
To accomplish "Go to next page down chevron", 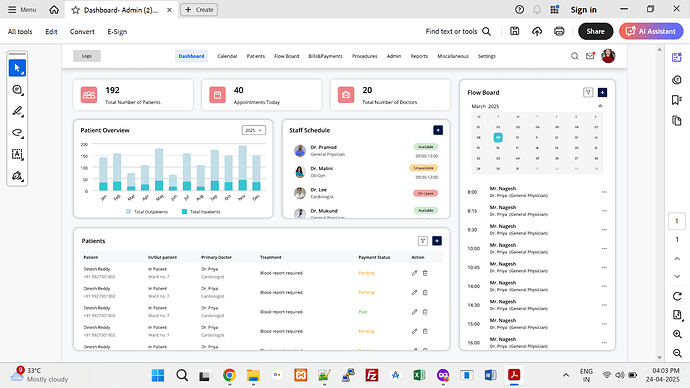I will point(677,276).
